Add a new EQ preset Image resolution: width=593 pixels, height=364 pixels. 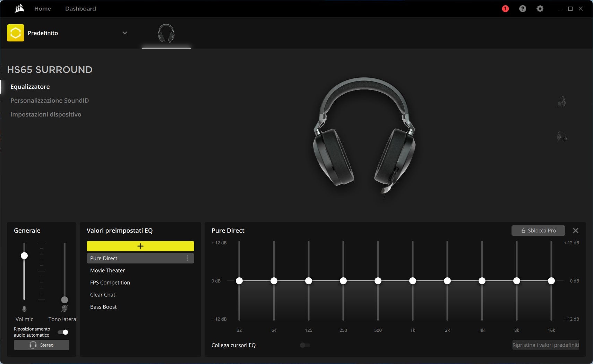coord(140,246)
